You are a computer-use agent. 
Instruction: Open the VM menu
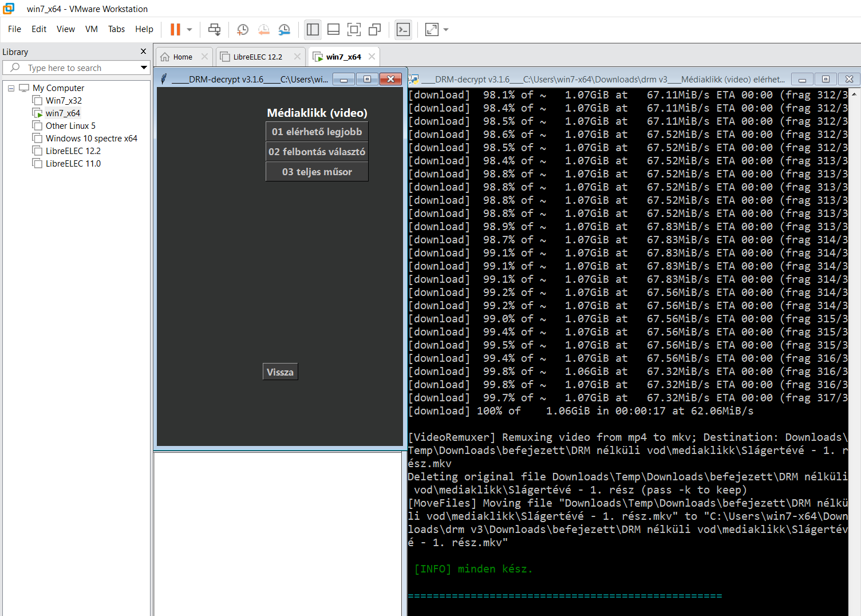(92, 29)
